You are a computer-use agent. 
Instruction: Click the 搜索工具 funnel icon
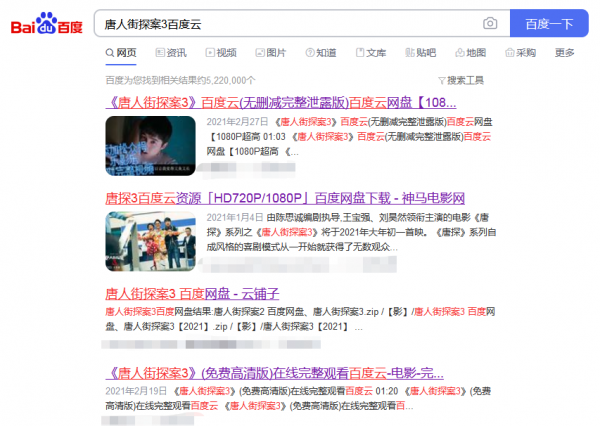[442, 81]
